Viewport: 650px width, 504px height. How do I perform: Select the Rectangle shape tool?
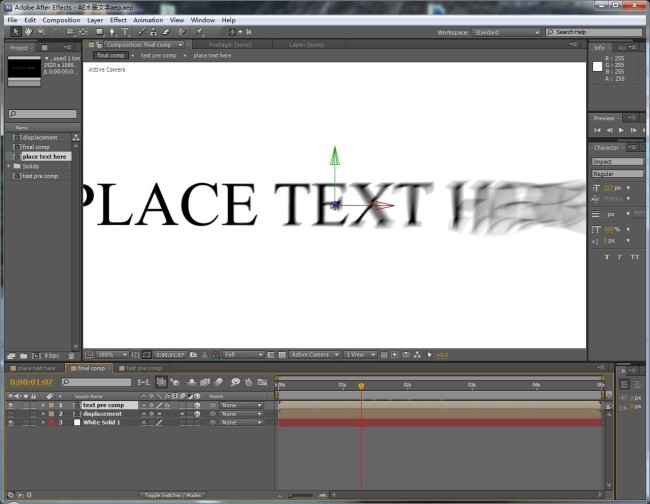coord(99,32)
